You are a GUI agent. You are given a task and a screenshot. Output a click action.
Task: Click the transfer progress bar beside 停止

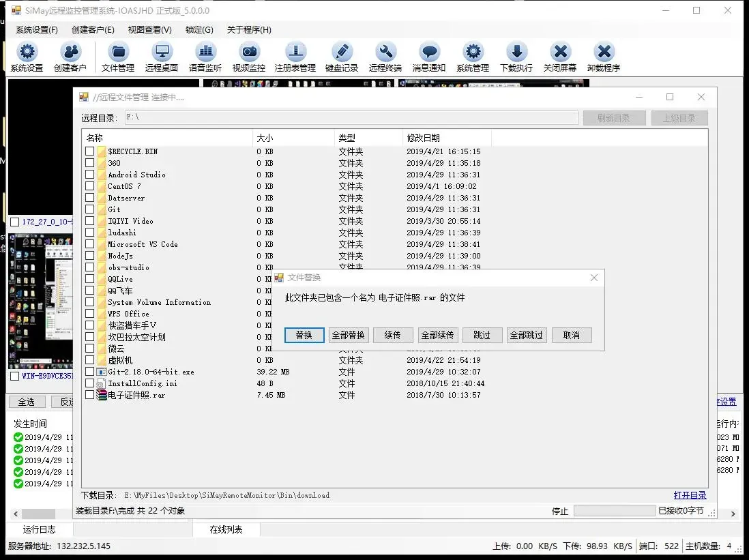[x=614, y=510]
